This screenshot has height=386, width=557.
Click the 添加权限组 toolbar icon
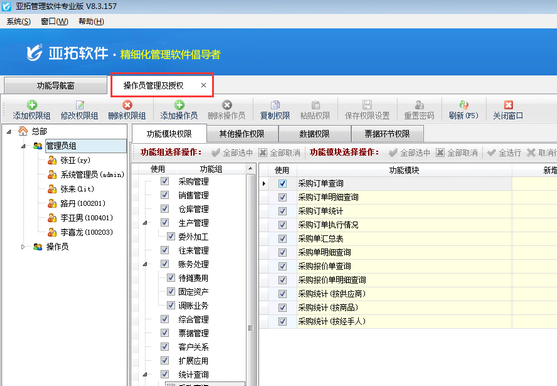click(32, 105)
